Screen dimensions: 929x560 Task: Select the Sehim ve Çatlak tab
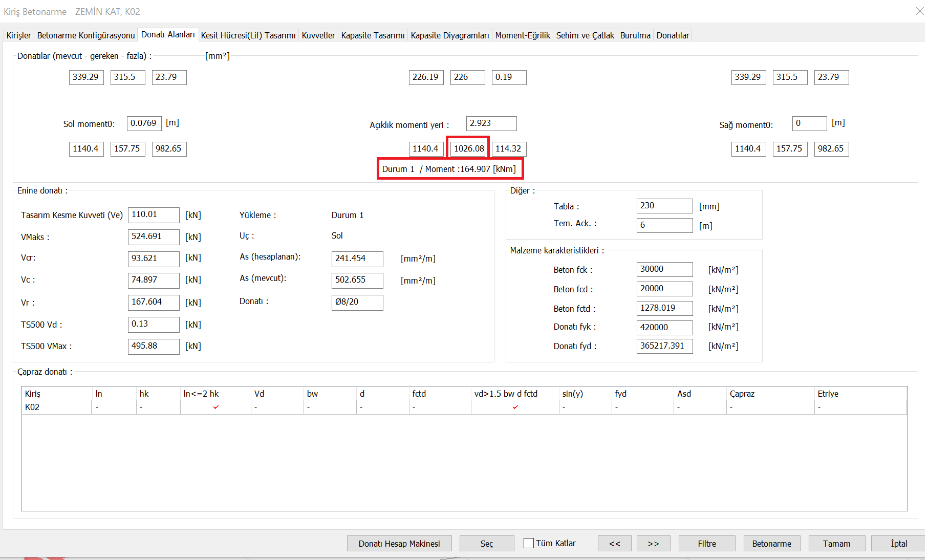[x=585, y=35]
